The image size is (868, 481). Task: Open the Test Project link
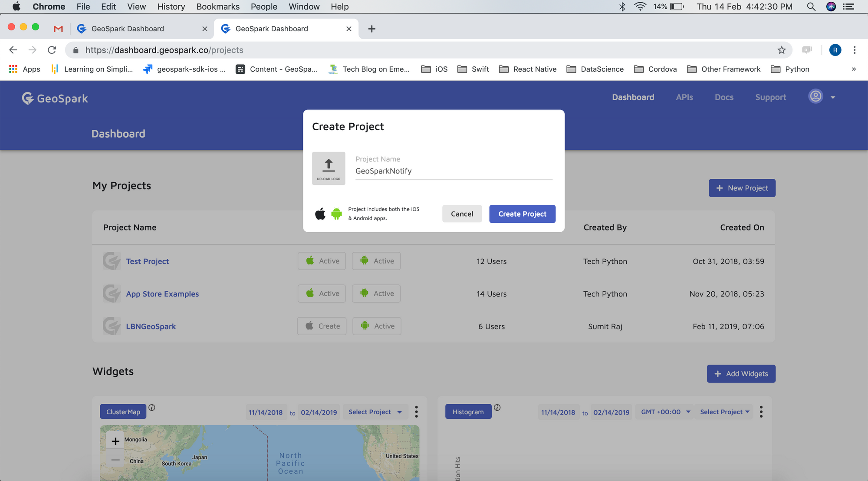147,261
